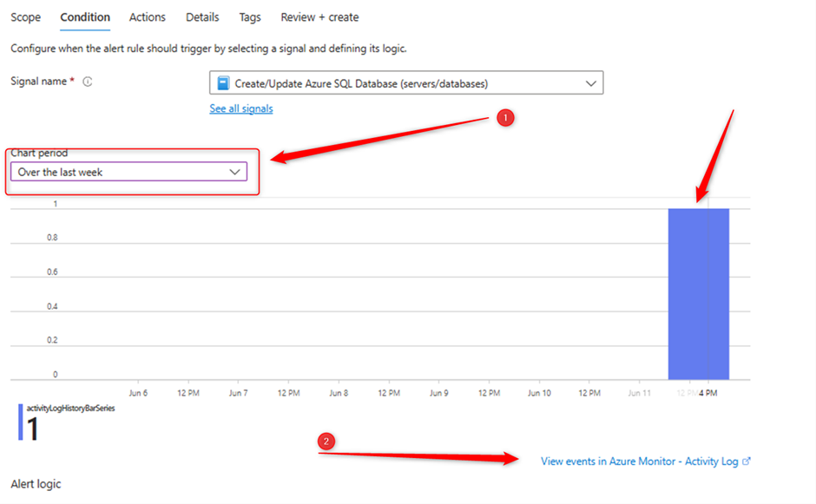Image resolution: width=816 pixels, height=504 pixels.
Task: Click the Jun 10 axis label
Action: [x=539, y=393]
